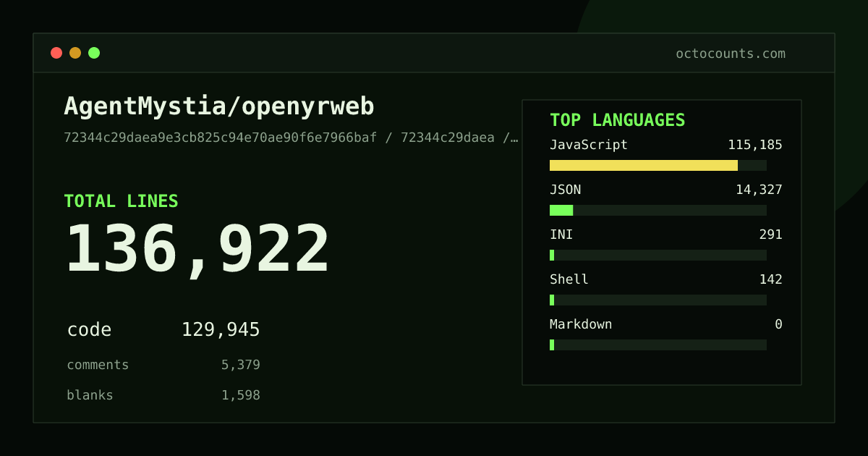The height and width of the screenshot is (456, 868).
Task: Click the blanks count 1,598
Action: coord(240,395)
